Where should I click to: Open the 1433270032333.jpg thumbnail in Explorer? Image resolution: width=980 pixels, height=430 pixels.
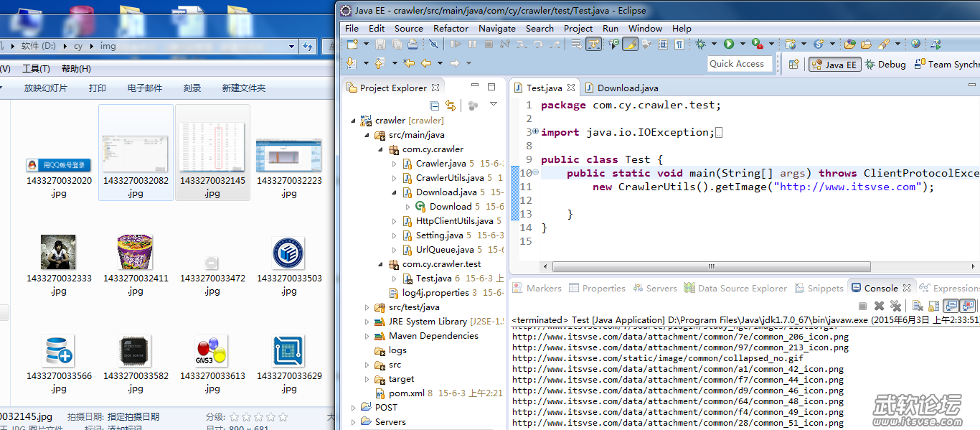tap(59, 253)
